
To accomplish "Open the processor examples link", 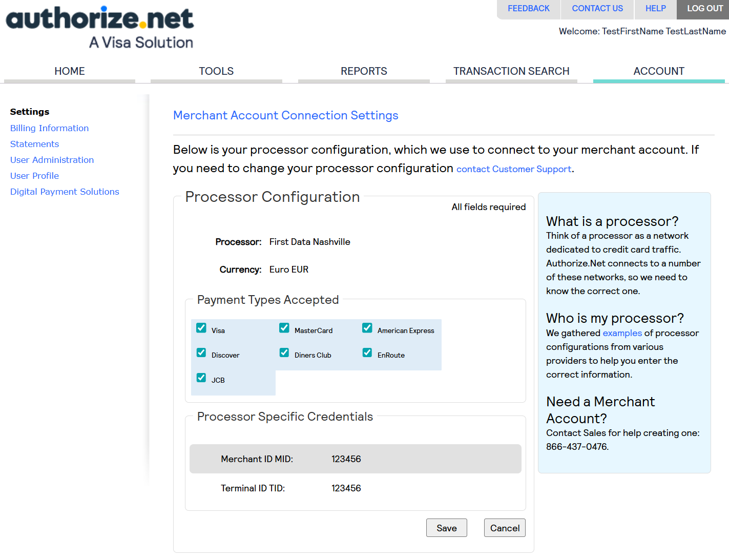I will (622, 333).
